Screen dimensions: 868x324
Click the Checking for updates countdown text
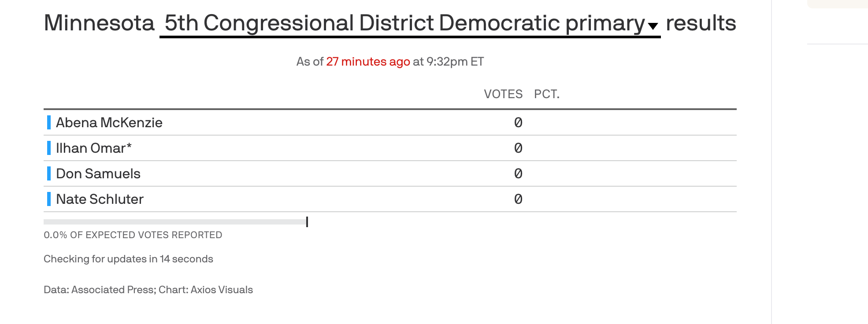(x=128, y=259)
